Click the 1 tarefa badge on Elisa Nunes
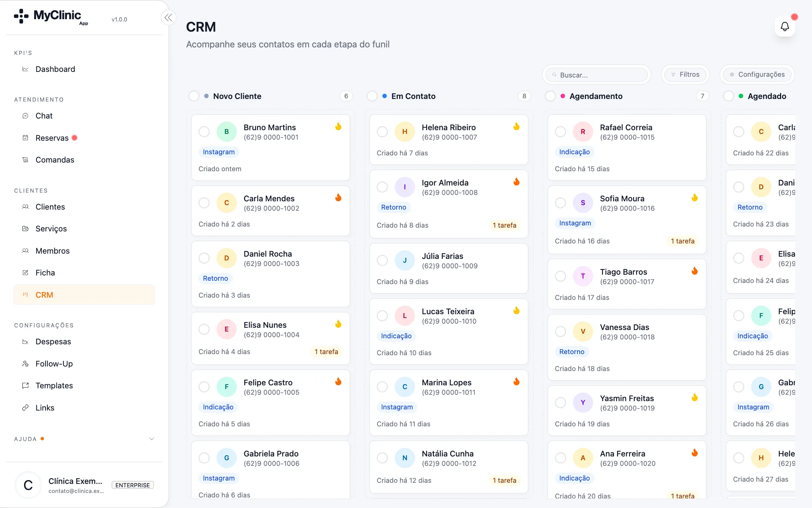This screenshot has width=812, height=508. pyautogui.click(x=326, y=351)
